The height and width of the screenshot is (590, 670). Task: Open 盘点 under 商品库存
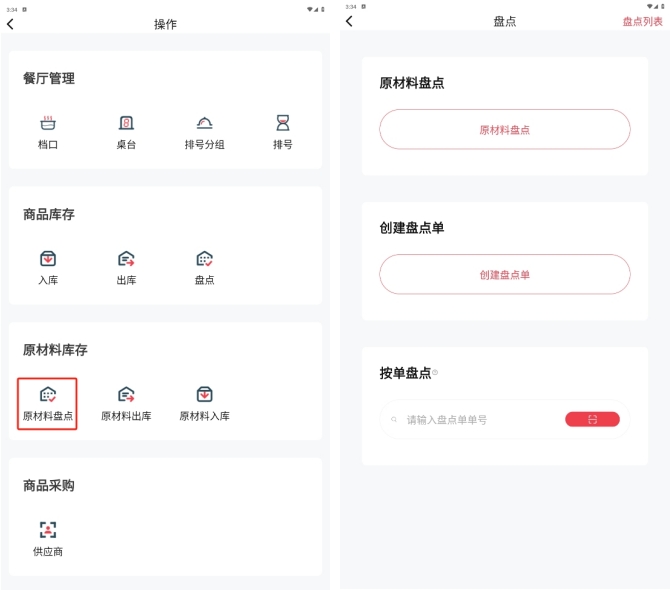tap(204, 259)
